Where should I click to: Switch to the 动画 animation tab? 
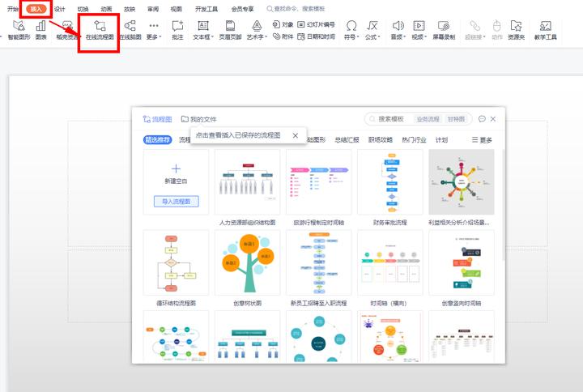pos(106,9)
